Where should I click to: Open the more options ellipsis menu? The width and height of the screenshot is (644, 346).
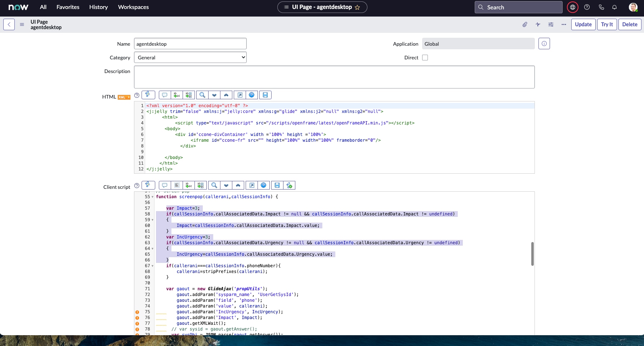[x=564, y=24]
